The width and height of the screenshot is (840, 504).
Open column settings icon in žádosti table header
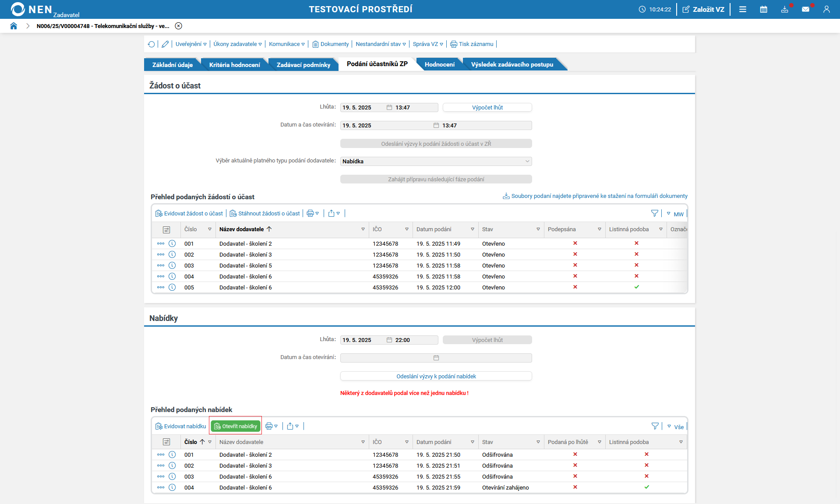pos(166,229)
